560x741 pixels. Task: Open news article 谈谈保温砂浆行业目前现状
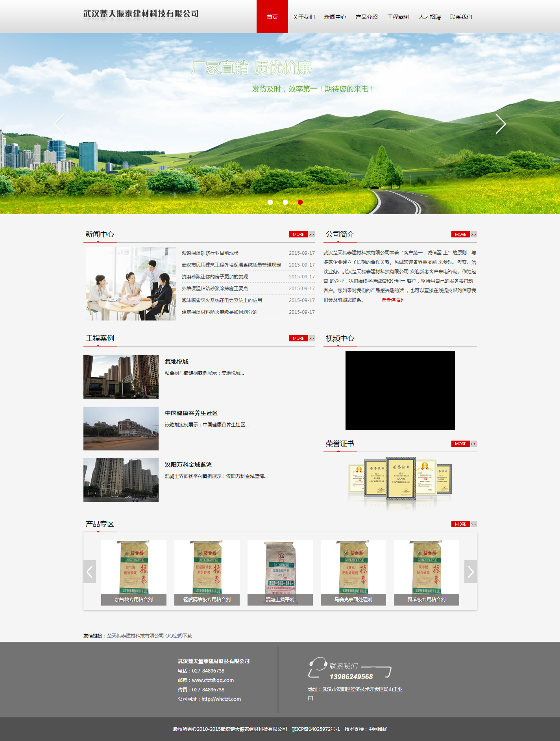[210, 253]
